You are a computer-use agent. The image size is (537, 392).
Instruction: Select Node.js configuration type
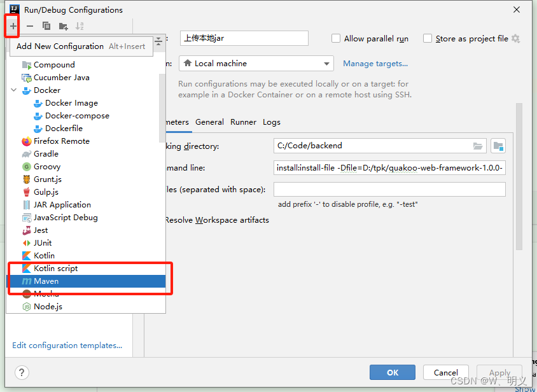pyautogui.click(x=86, y=306)
